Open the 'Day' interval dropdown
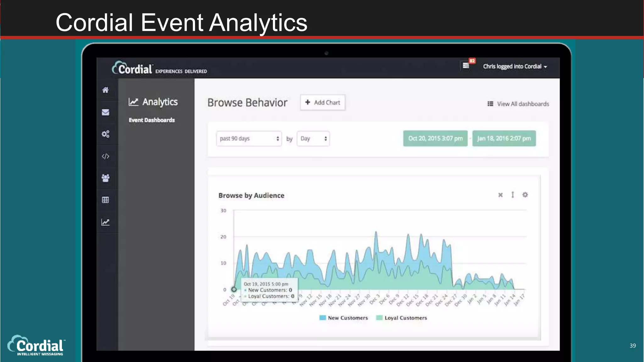Screen dimensions: 644x362 [313, 139]
